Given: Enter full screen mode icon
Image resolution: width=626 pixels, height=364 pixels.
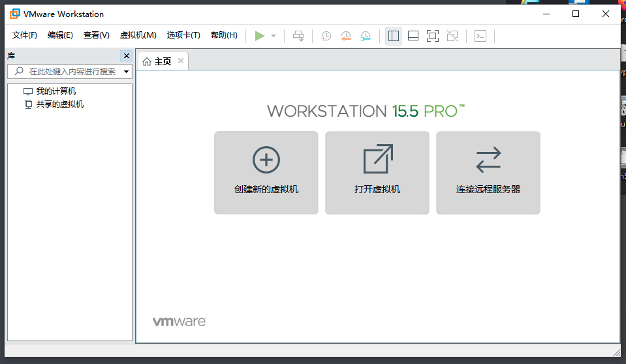Looking at the screenshot, I should pos(433,36).
